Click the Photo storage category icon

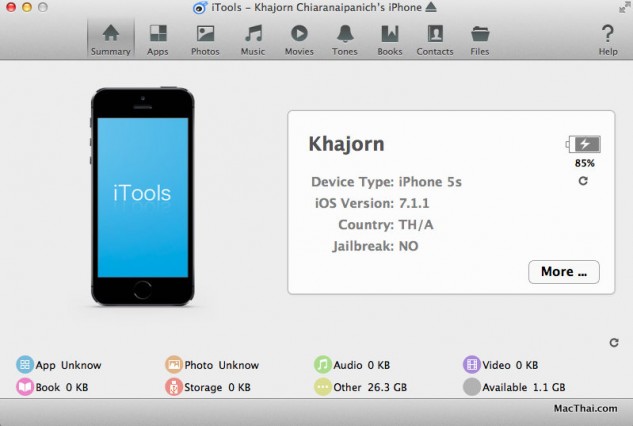pos(174,365)
